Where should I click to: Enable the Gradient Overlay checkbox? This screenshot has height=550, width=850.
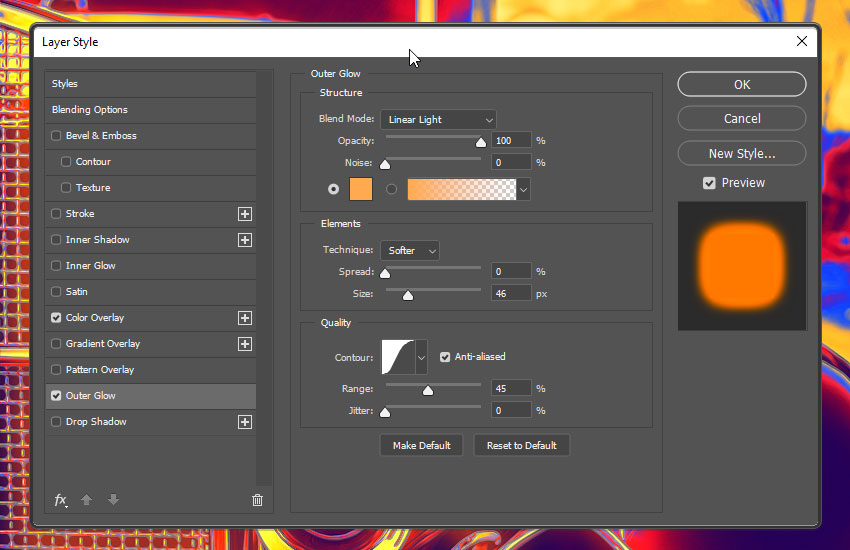[56, 344]
